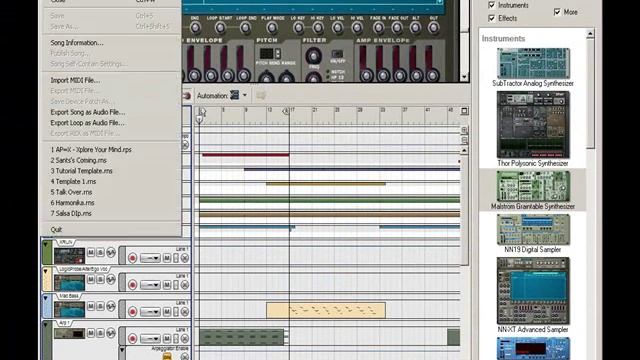Collapse the XRUN track
640x360 pixels.
(46, 245)
